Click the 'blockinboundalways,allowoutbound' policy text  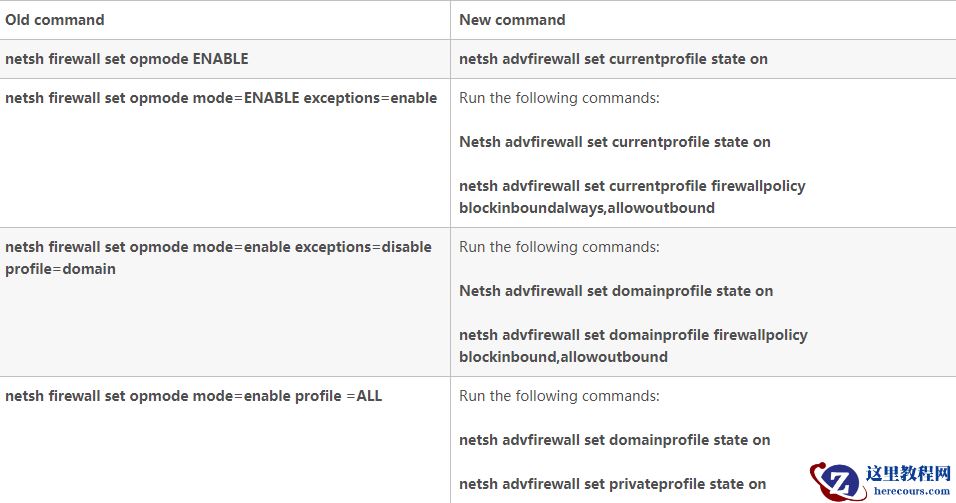587,208
